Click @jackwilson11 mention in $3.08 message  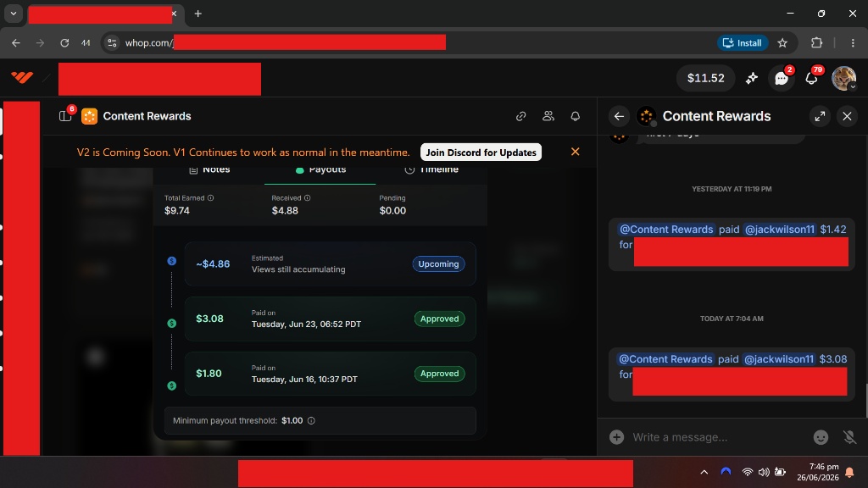coord(778,359)
